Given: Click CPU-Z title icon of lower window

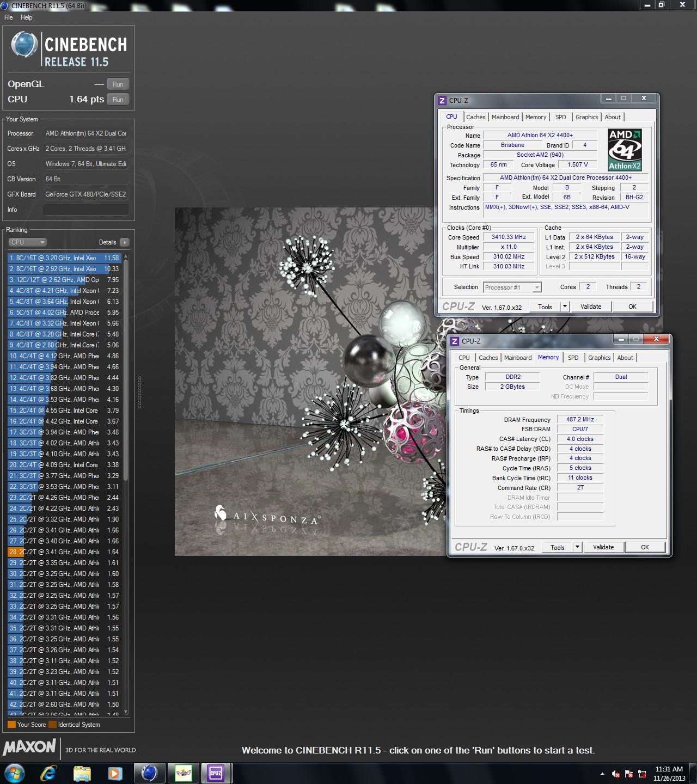Looking at the screenshot, I should pos(455,341).
